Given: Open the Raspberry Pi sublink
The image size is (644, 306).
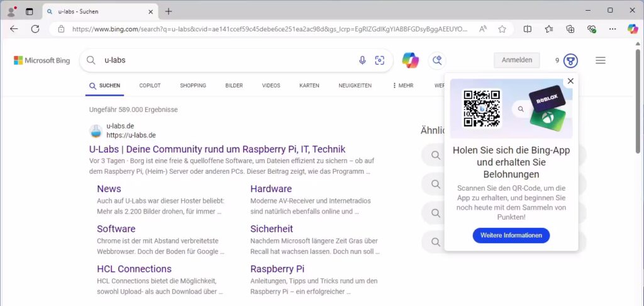Looking at the screenshot, I should click(277, 269).
